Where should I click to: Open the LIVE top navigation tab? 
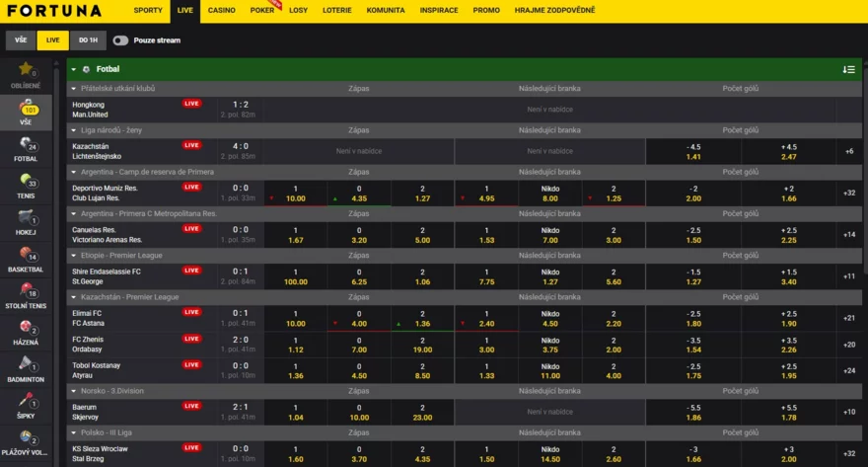point(185,11)
